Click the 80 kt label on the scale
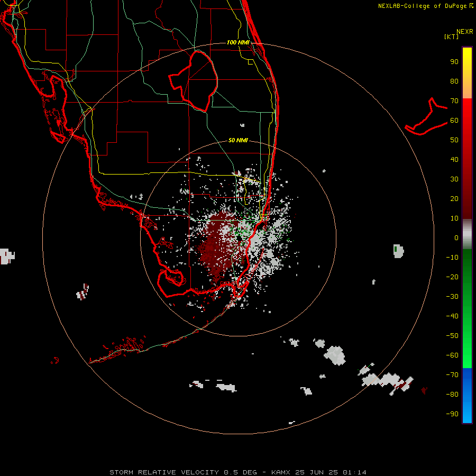This screenshot has width=476, height=476. pos(454,81)
